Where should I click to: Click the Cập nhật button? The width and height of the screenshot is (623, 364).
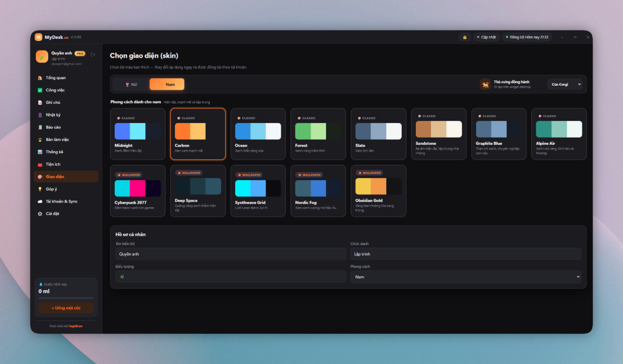pos(486,37)
